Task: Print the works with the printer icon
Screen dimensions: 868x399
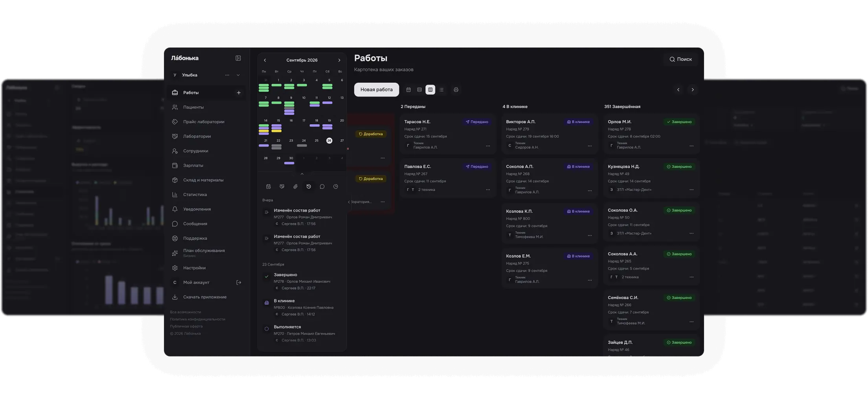Action: [x=456, y=90]
